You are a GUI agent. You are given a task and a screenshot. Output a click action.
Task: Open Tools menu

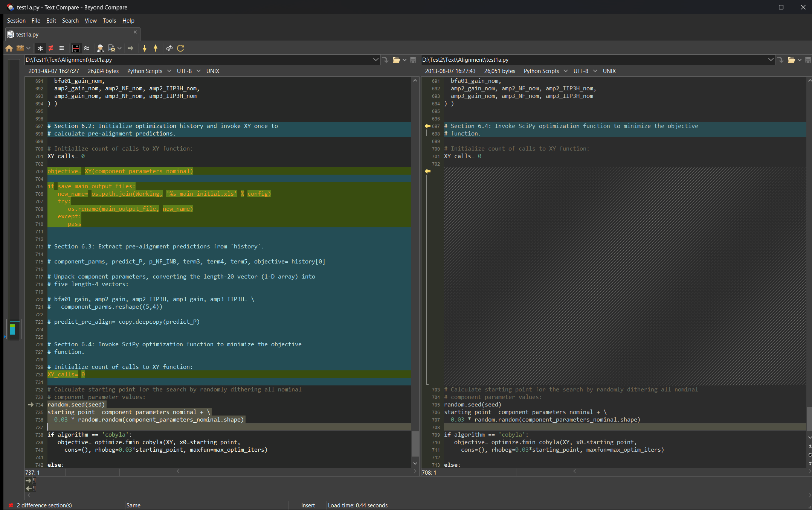point(109,21)
